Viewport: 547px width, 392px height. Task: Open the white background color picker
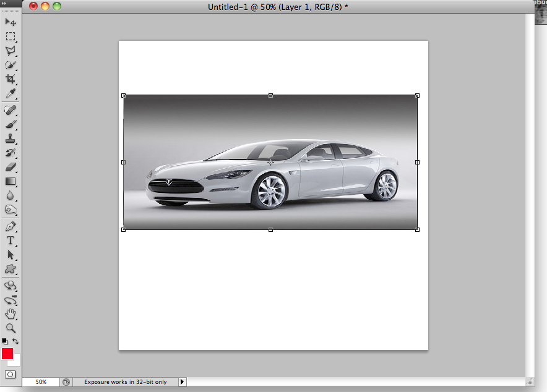pos(17,362)
